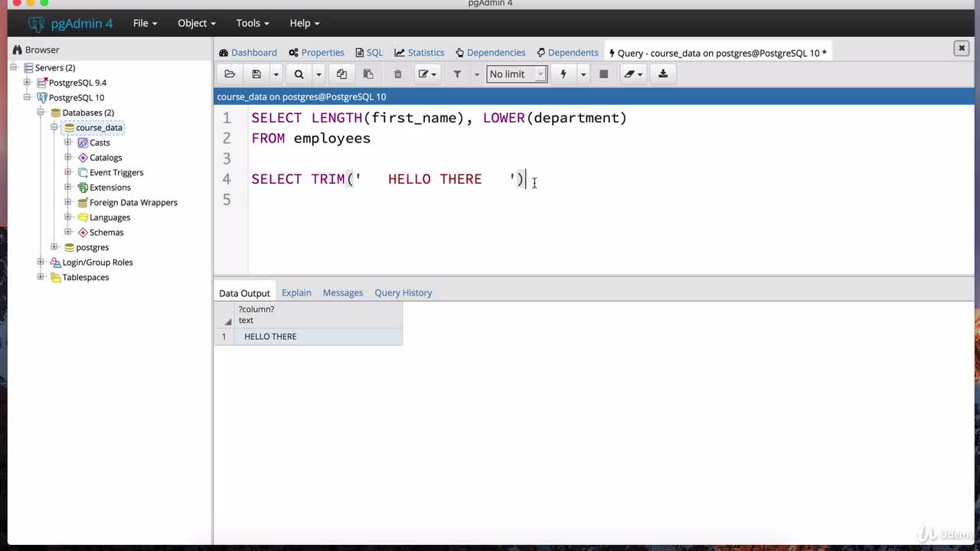
Task: Switch to the SQL tab
Action: [x=369, y=53]
